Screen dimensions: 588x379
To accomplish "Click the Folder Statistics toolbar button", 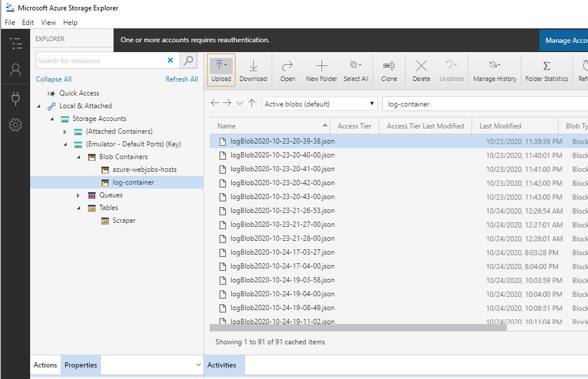I will pyautogui.click(x=546, y=70).
